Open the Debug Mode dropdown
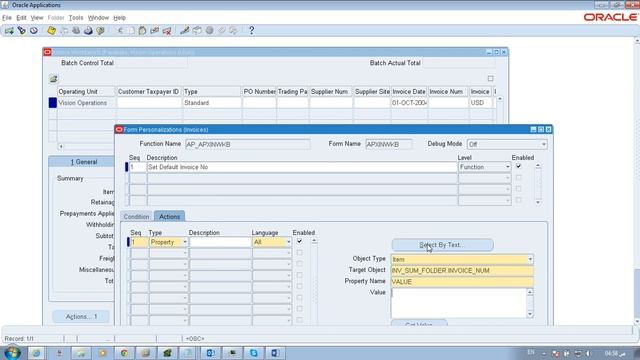The image size is (640, 360). pyautogui.click(x=544, y=144)
